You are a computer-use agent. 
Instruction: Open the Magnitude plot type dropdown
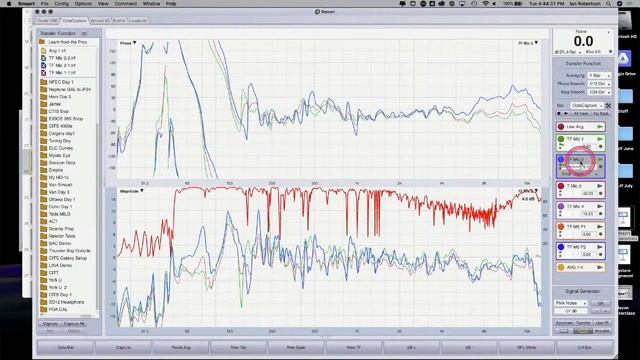(131, 191)
